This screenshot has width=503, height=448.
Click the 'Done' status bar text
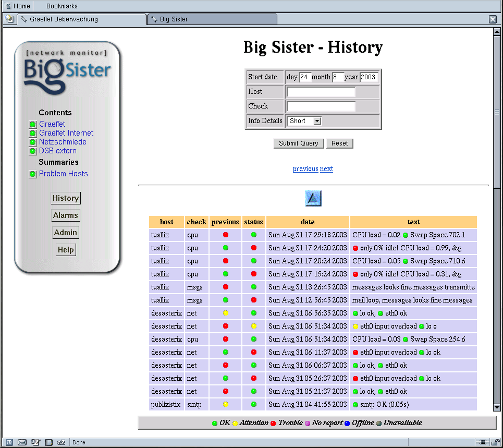(x=79, y=442)
